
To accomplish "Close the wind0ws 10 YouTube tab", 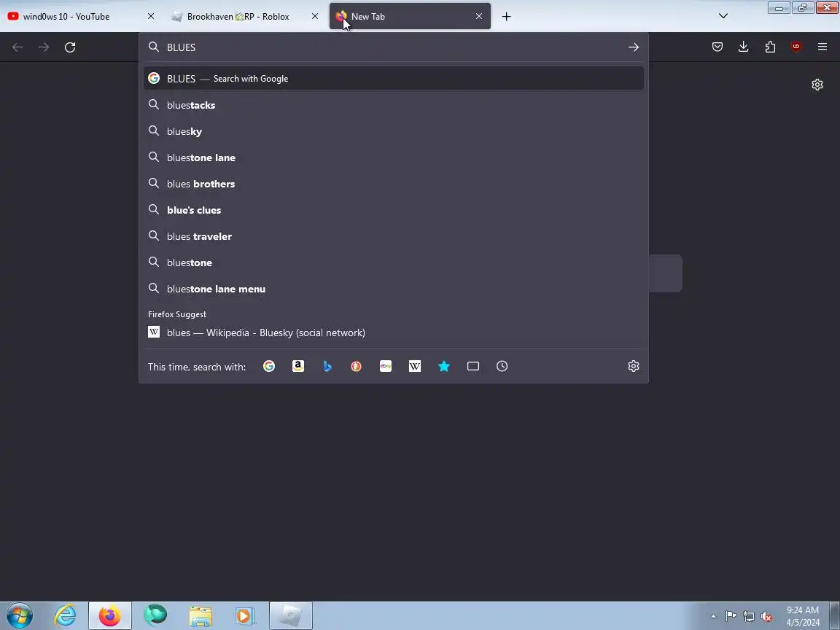I will (150, 17).
